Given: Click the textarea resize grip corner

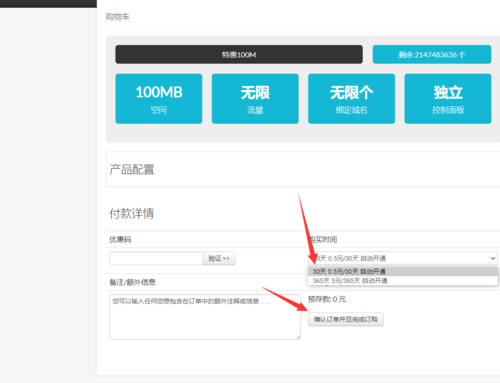Looking at the screenshot, I should coord(298,337).
